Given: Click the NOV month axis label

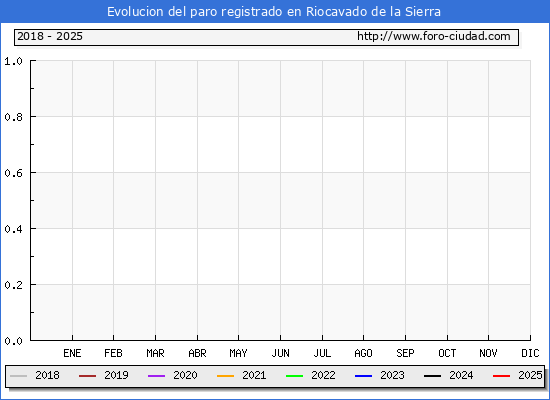Looking at the screenshot, I should click(488, 353).
